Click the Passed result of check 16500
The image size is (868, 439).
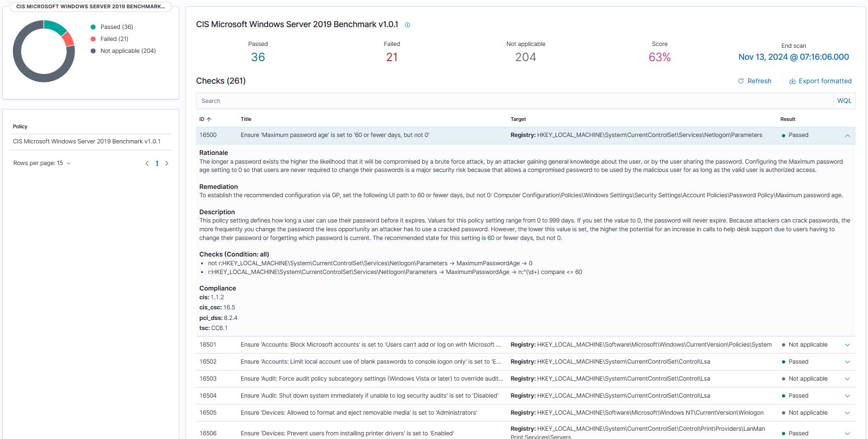click(795, 135)
